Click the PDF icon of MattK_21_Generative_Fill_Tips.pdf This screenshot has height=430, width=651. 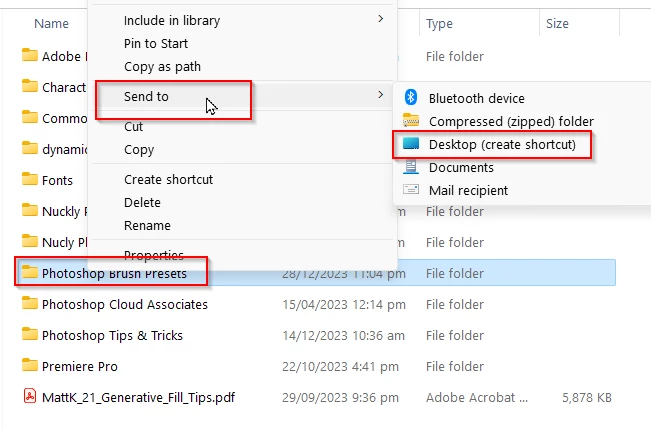pyautogui.click(x=29, y=396)
